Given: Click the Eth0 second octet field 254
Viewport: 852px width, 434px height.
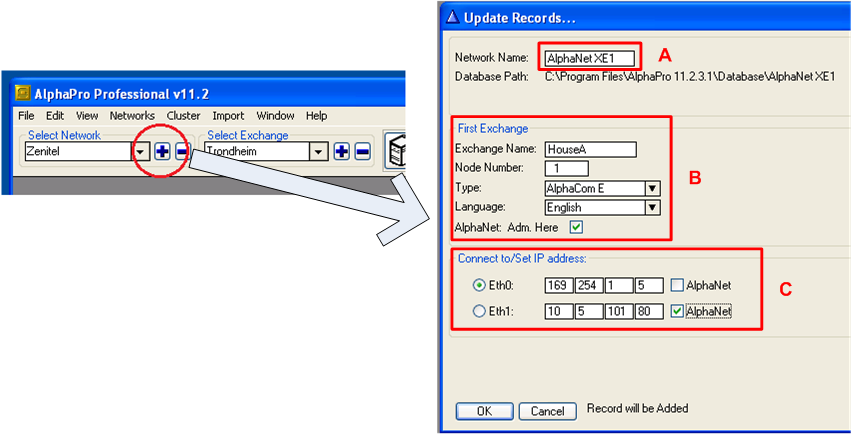Looking at the screenshot, I should click(589, 285).
